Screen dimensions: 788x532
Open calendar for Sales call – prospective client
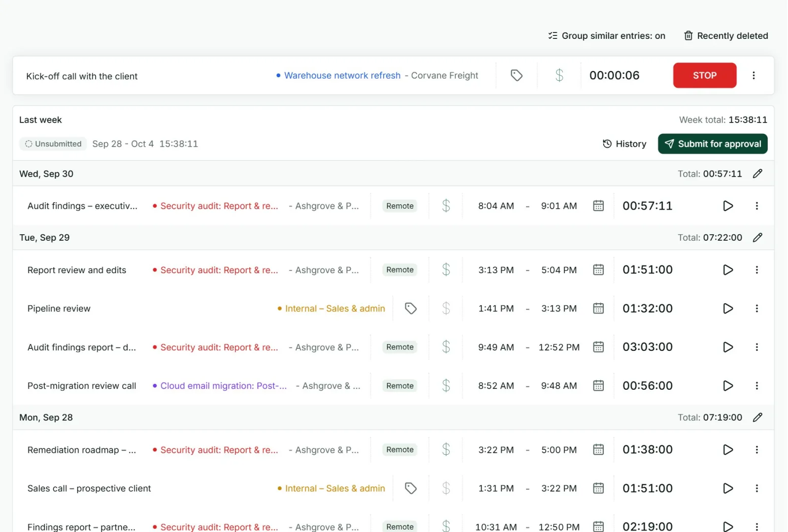click(x=598, y=488)
